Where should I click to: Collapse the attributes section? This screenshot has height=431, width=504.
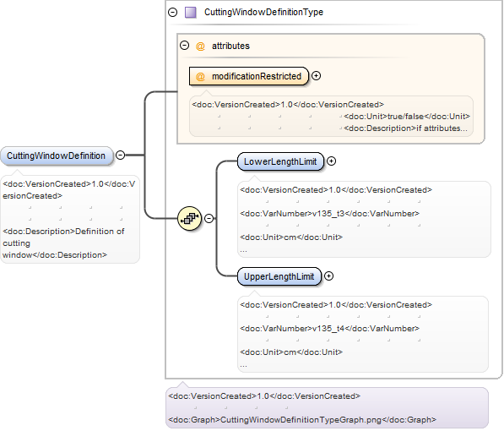[x=185, y=45]
